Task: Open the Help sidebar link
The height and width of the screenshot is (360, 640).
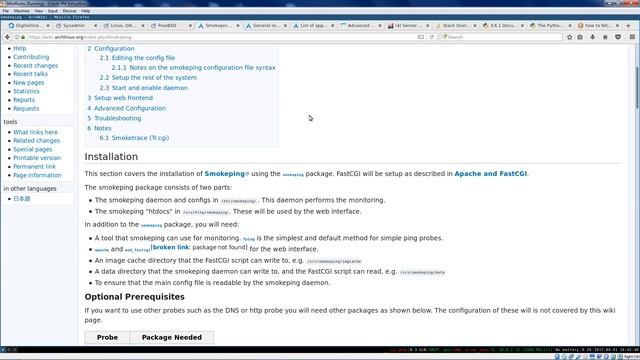Action: point(20,48)
